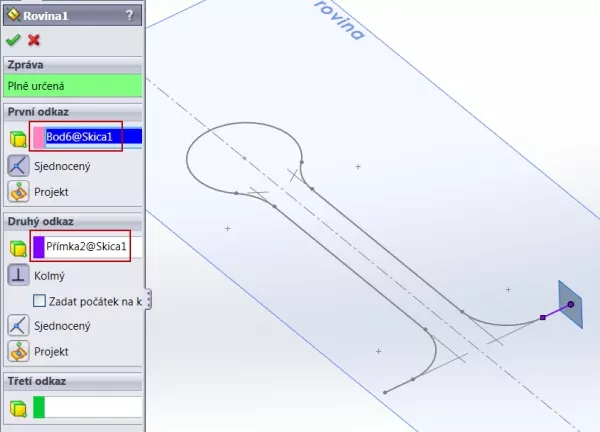Click the pink swatch beside Bod6@Skica1
600x432 pixels.
[x=38, y=137]
